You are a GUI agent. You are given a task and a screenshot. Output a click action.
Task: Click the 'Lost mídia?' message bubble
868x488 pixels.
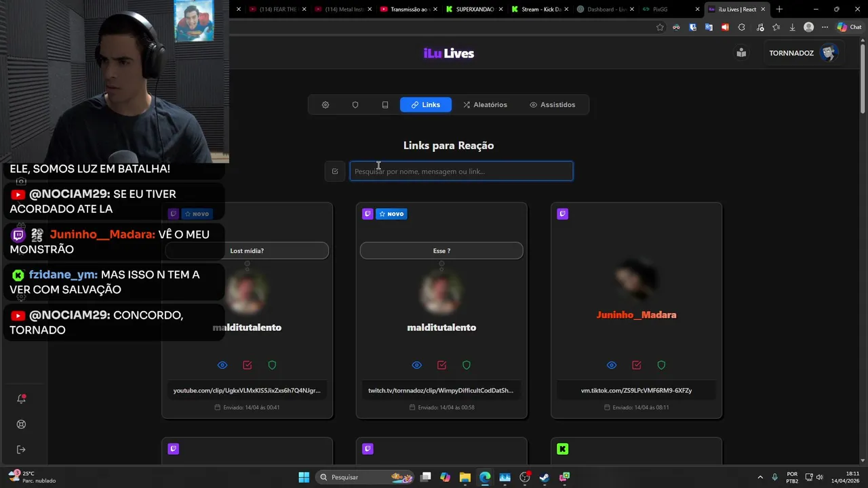pyautogui.click(x=247, y=251)
